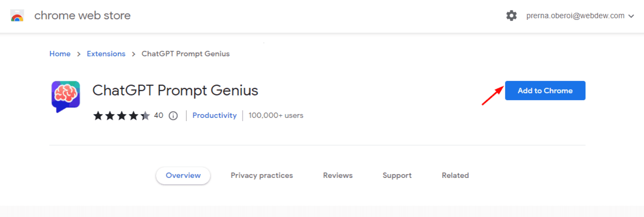Image resolution: width=644 pixels, height=217 pixels.
Task: Follow the Home breadcrumb link
Action: [60, 54]
